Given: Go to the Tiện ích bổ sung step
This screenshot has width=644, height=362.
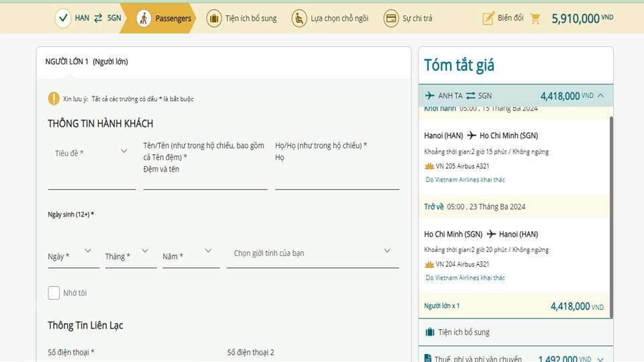Looking at the screenshot, I should 241,19.
